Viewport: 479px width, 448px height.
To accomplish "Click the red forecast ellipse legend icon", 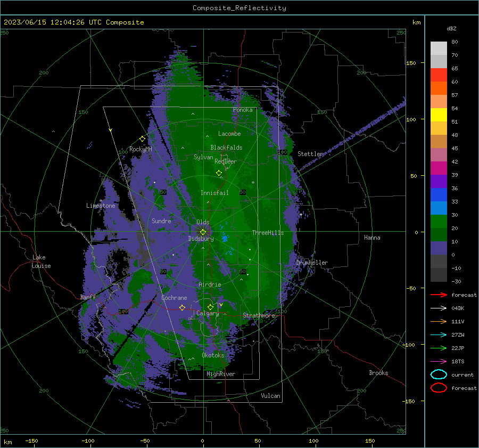I will 439,388.
